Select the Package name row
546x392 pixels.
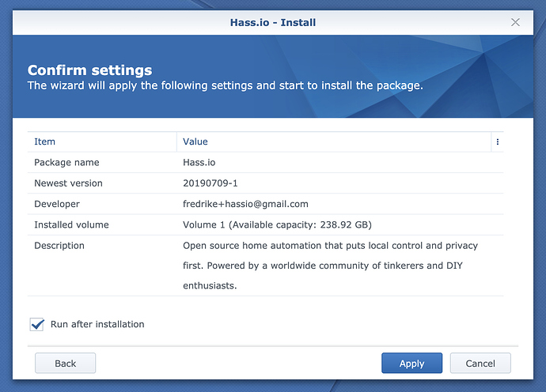pyautogui.click(x=265, y=163)
